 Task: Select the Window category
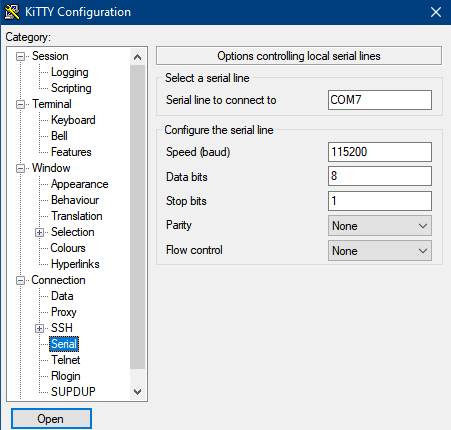pos(51,168)
